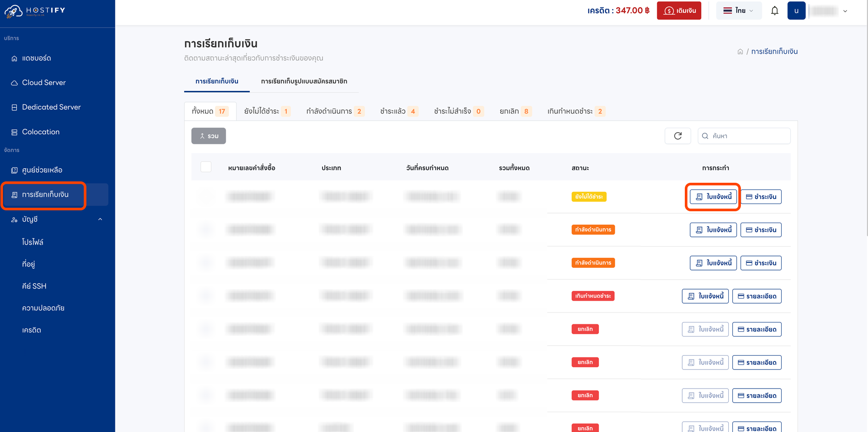Click the ค้นหา search field
This screenshot has width=868, height=432.
click(x=748, y=136)
